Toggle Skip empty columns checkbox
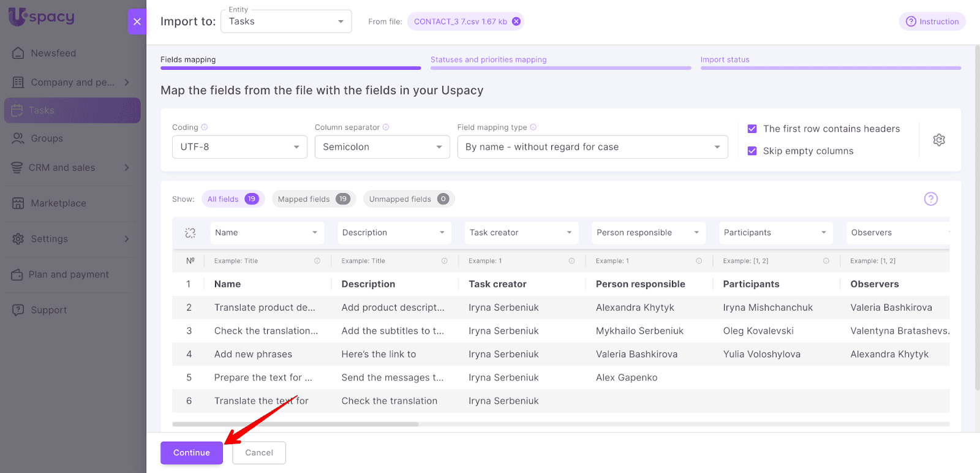 pos(752,151)
